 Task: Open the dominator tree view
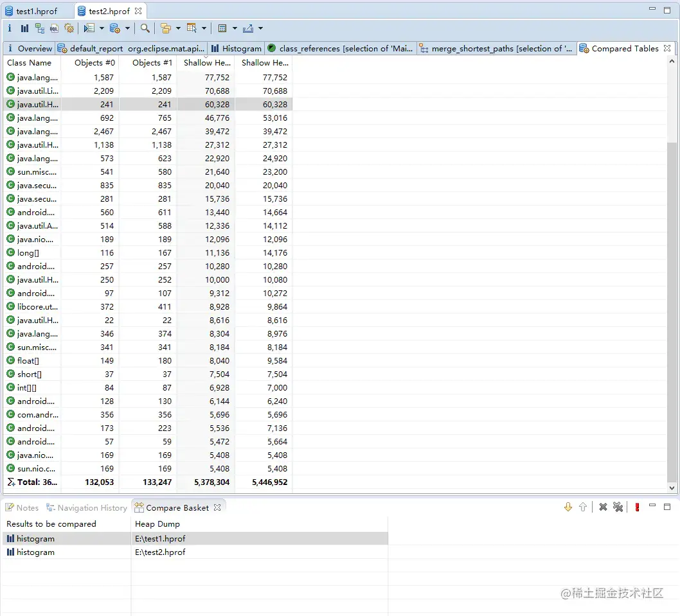pyautogui.click(x=40, y=28)
